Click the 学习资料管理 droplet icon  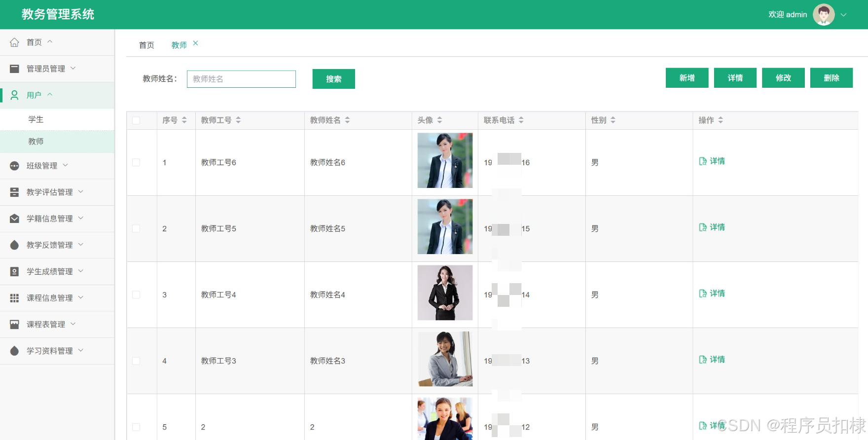coord(15,351)
